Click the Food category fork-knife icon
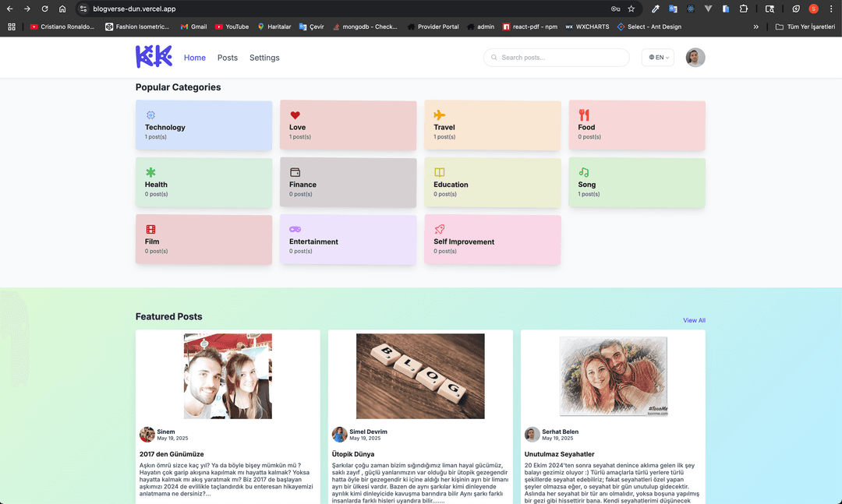Image resolution: width=842 pixels, height=504 pixels. [x=584, y=115]
